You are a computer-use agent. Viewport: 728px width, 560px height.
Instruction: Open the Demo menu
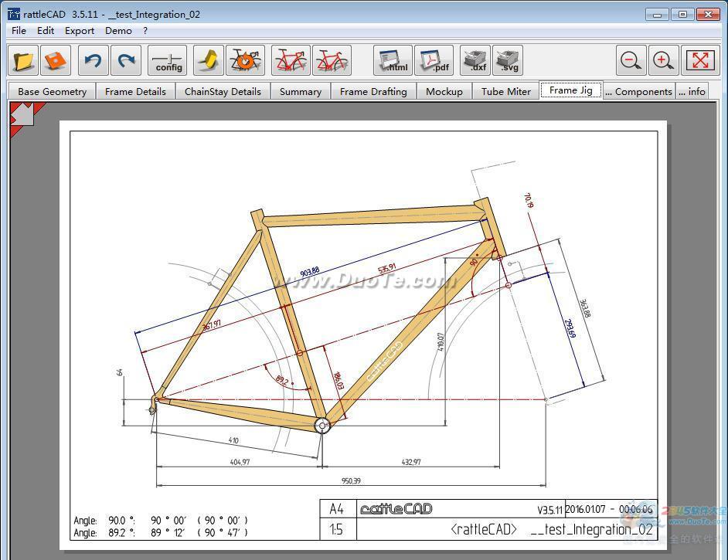[118, 31]
